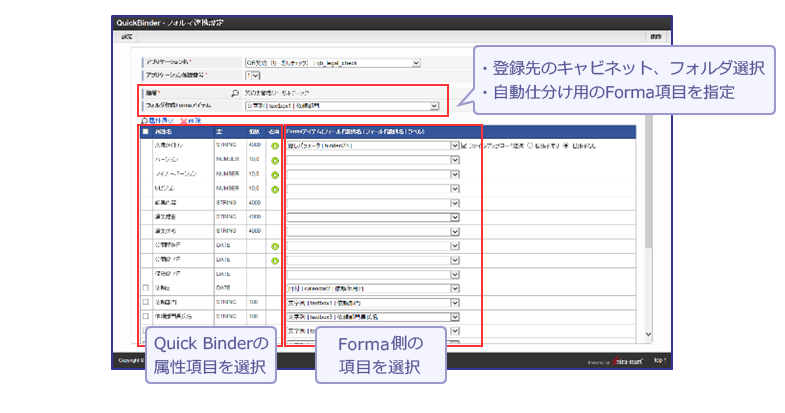
Task: Open the table-row dropdown showing the textbox1 item
Action: (373, 303)
